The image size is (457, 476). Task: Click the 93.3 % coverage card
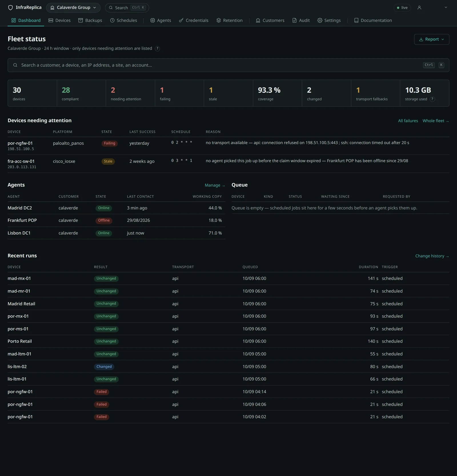point(278,93)
